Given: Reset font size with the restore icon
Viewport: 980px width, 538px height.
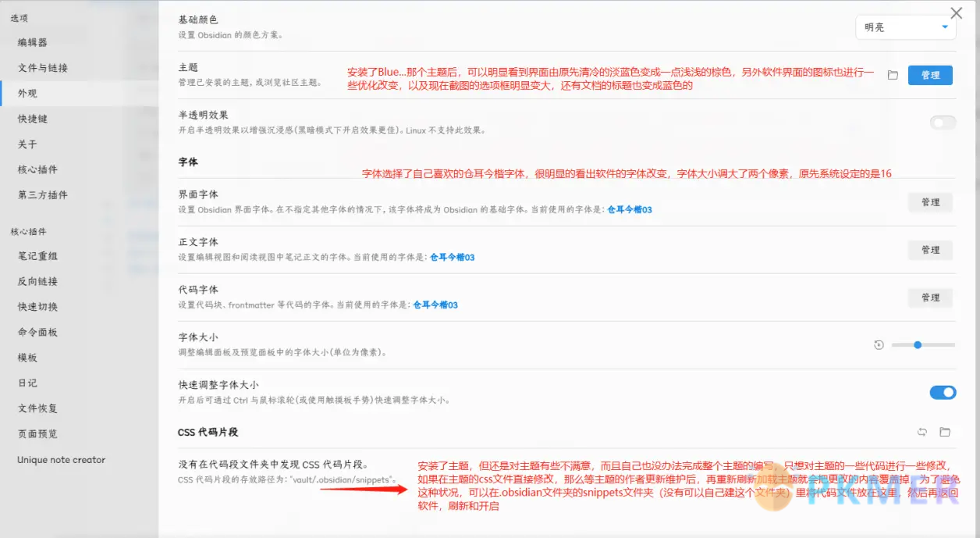Looking at the screenshot, I should click(x=879, y=345).
